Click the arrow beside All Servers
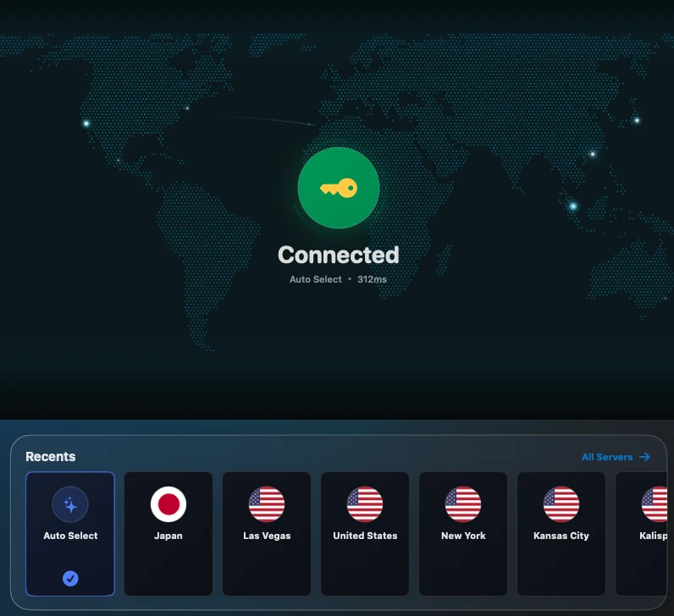Screen dimensions: 674x616 pyautogui.click(x=644, y=457)
